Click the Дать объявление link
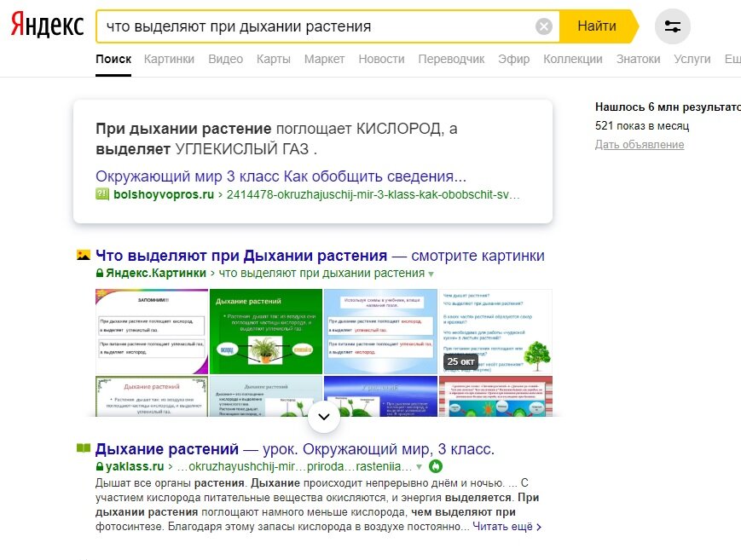The width and height of the screenshot is (741, 560). [640, 145]
